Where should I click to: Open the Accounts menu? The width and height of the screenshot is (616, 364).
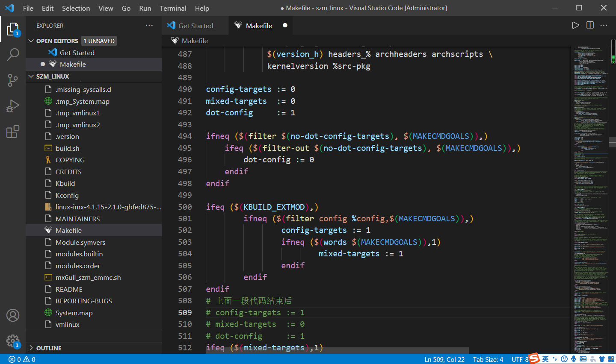[13, 315]
